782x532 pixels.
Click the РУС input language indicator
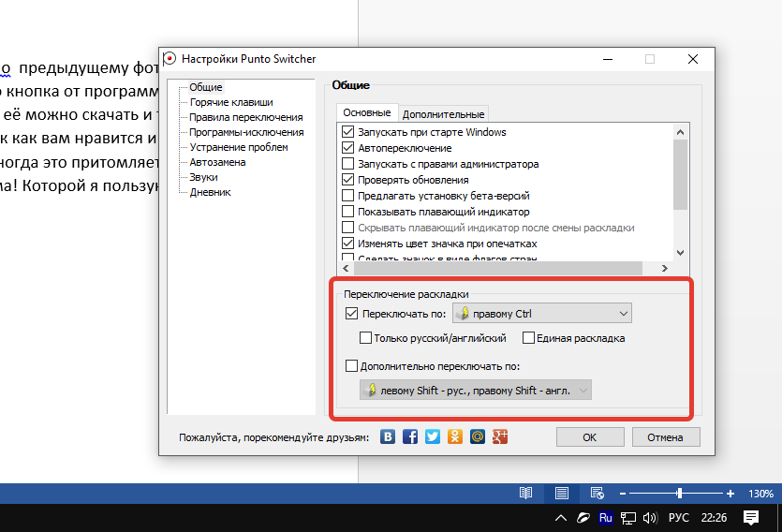pos(678,518)
